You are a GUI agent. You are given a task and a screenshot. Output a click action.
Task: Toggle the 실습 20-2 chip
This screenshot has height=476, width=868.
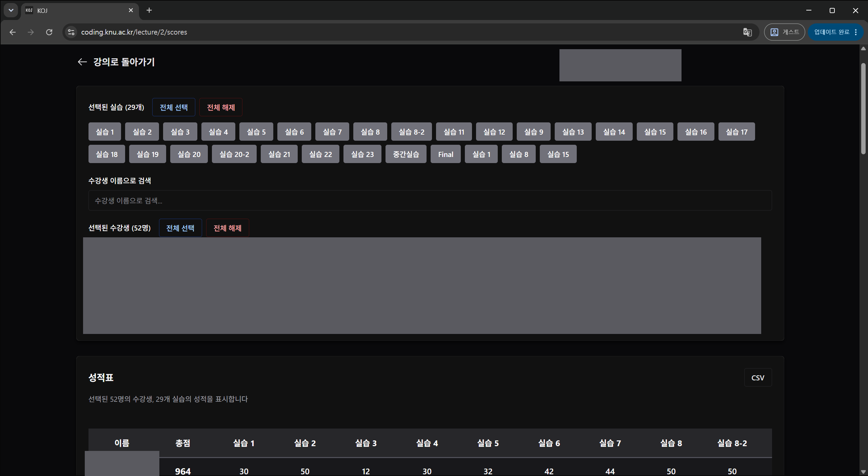point(234,154)
